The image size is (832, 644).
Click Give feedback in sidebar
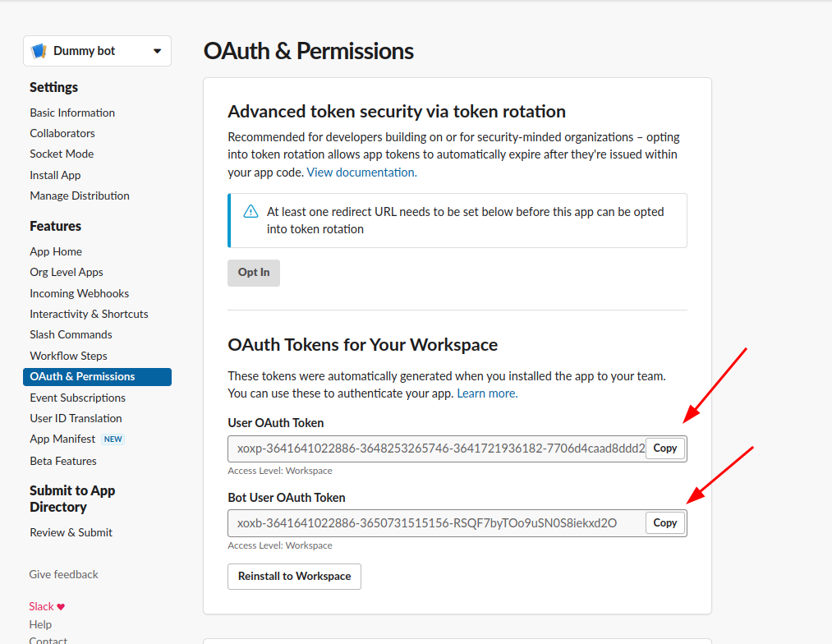point(63,574)
